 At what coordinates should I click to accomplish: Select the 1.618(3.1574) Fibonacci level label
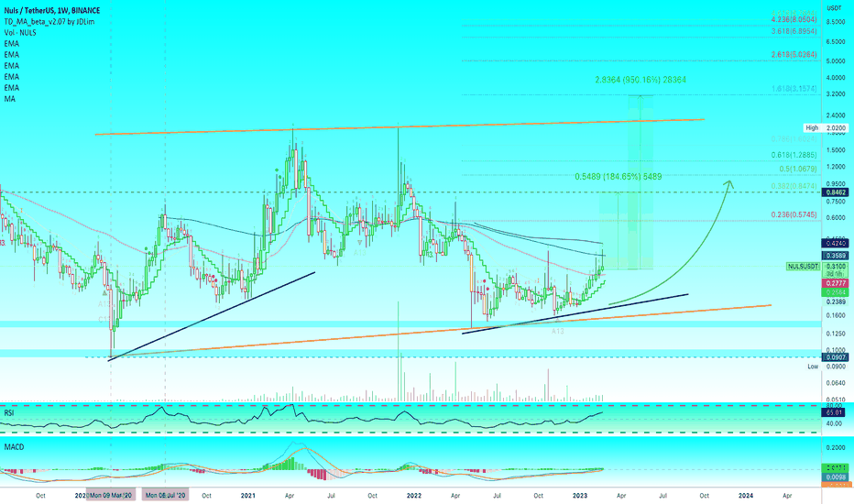tap(794, 89)
